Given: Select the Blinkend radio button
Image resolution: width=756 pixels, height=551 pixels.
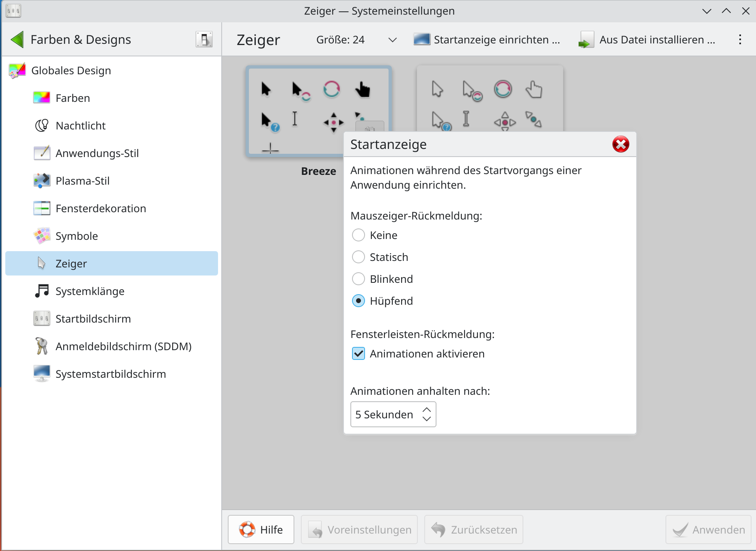Looking at the screenshot, I should click(358, 279).
